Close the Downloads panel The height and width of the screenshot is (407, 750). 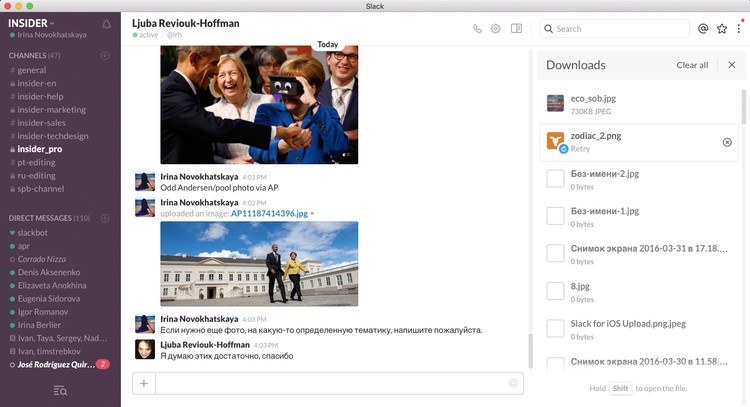coord(731,65)
